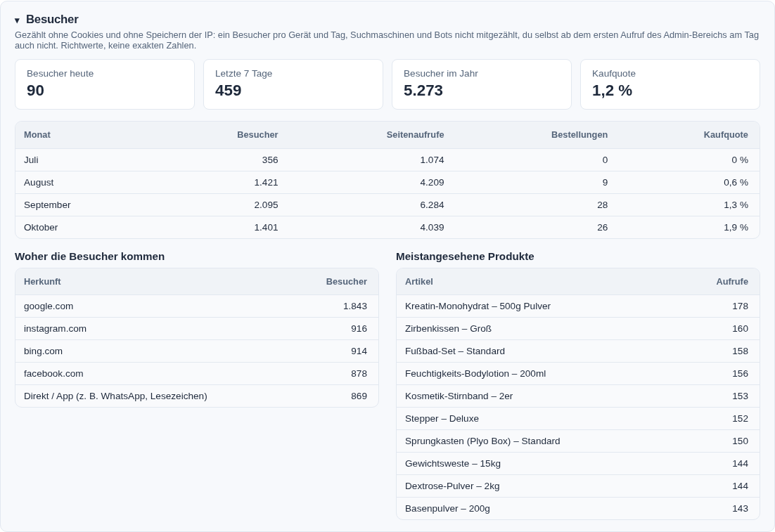Click the September row label
Image resolution: width=775 pixels, height=532 pixels.
pyautogui.click(x=47, y=205)
